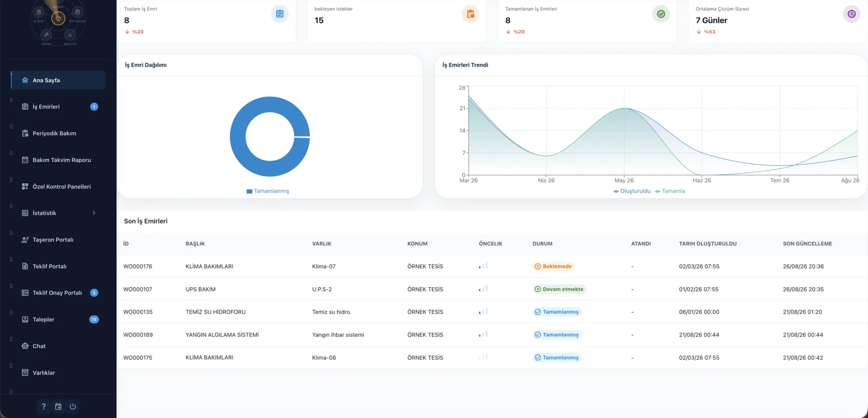Toggle the Tamamlanmış legend in donut chart
868x418 pixels.
tap(268, 191)
